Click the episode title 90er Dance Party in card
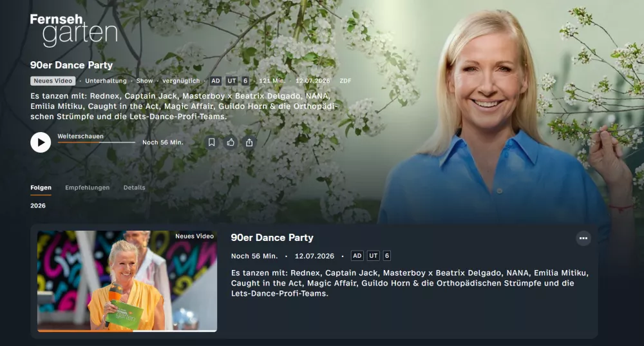The height and width of the screenshot is (346, 644). 272,238
